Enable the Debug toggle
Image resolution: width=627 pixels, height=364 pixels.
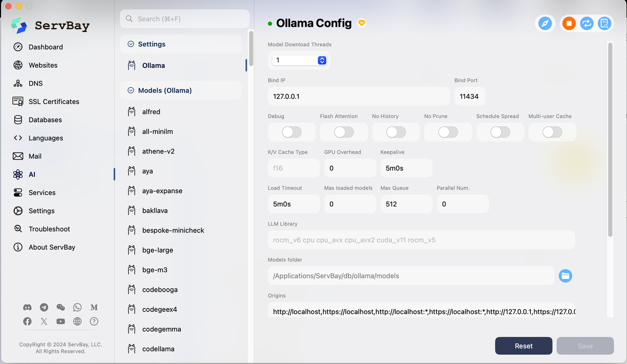click(291, 132)
